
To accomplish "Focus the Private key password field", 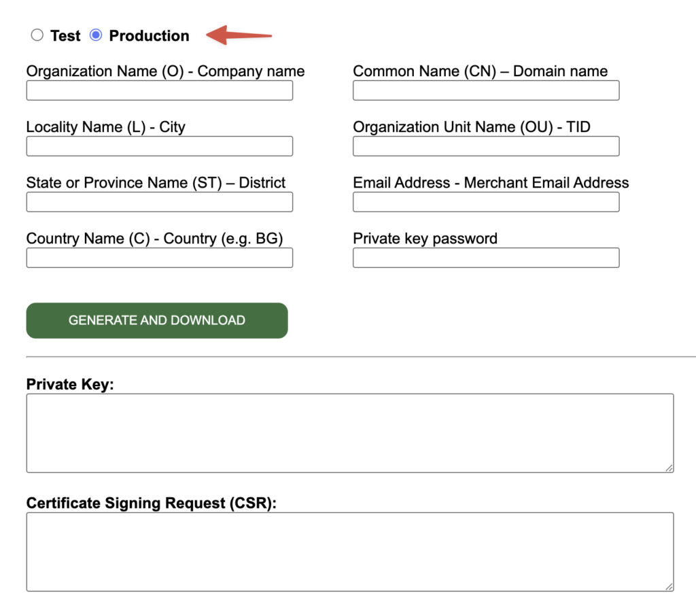I will (485, 257).
